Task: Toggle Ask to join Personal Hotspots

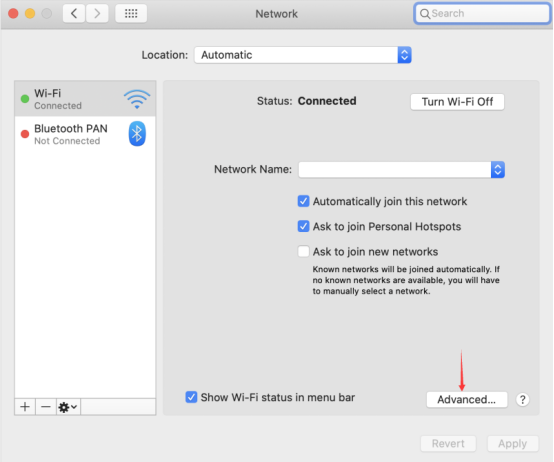Action: click(303, 226)
